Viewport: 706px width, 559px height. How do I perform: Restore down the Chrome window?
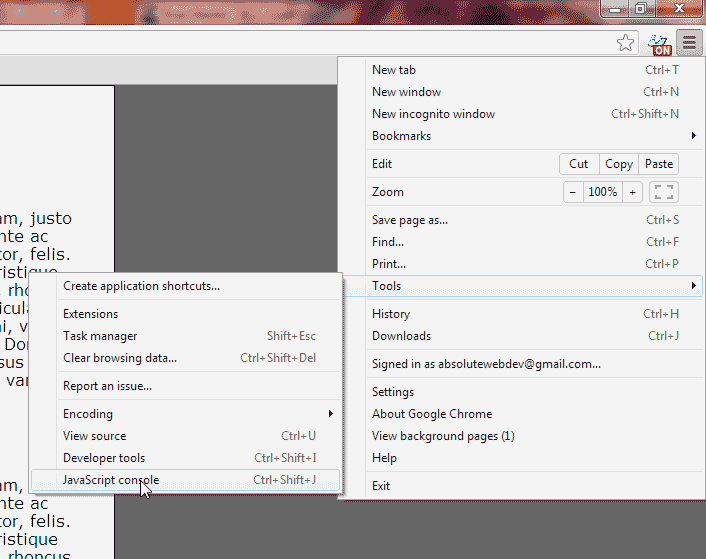[641, 8]
